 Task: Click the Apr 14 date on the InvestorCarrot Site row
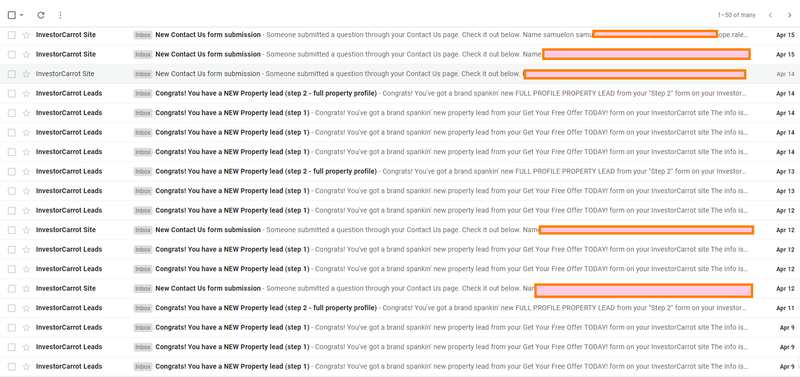click(785, 74)
